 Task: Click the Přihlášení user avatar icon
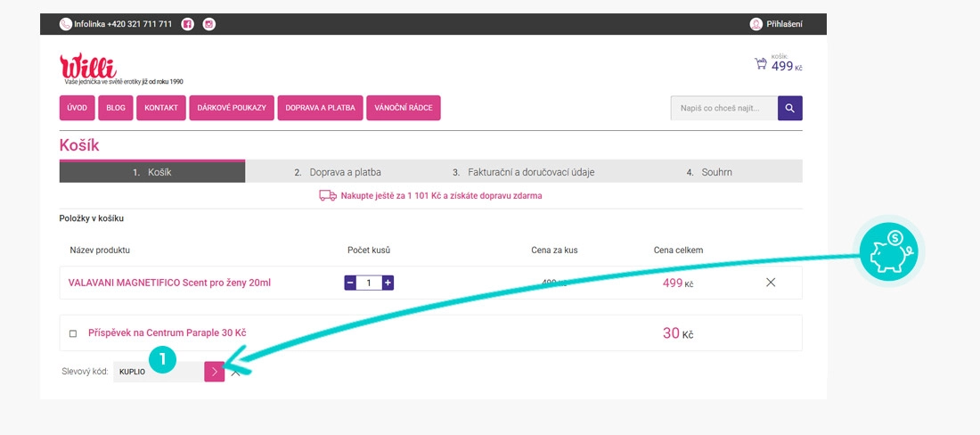[x=756, y=24]
